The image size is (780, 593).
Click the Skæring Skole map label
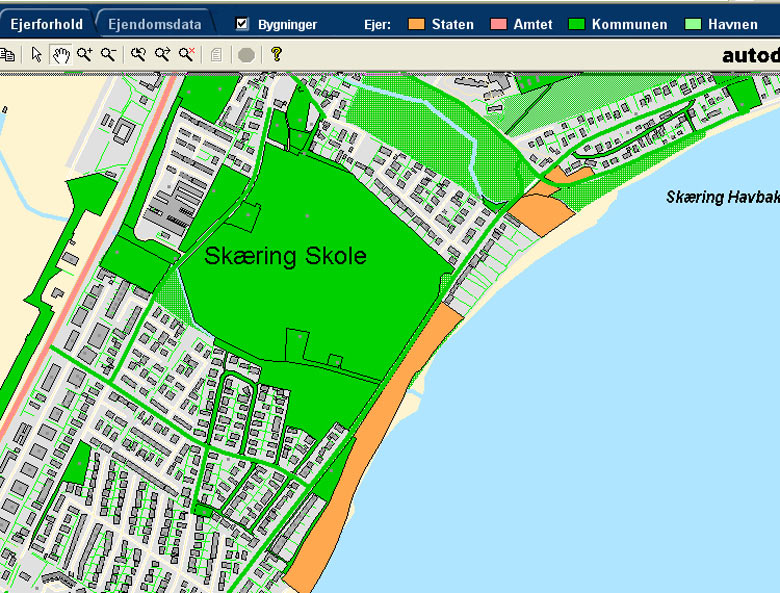click(x=286, y=256)
